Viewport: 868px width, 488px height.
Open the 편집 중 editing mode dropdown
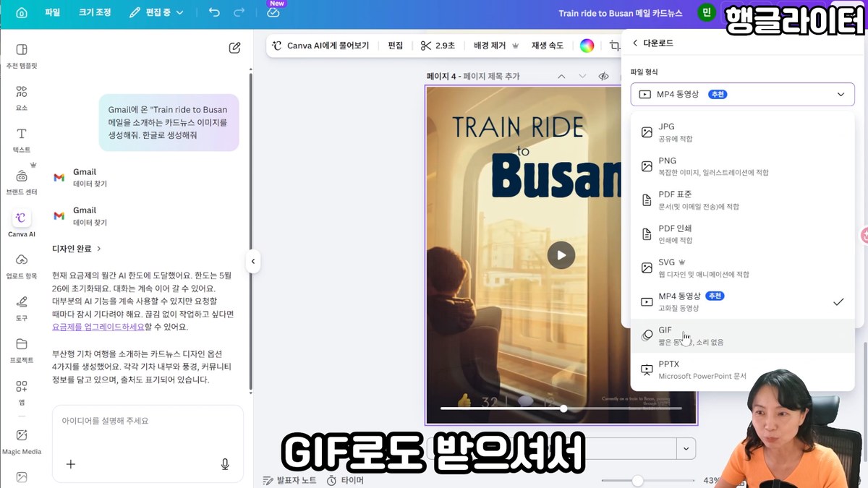(156, 12)
